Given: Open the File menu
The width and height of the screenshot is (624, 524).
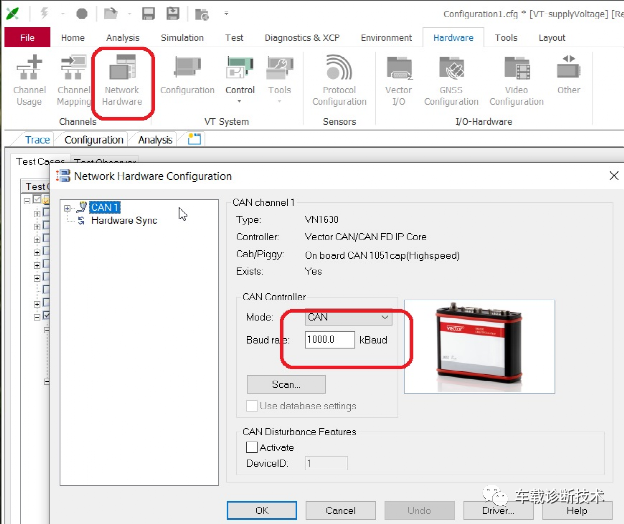Looking at the screenshot, I should [27, 38].
